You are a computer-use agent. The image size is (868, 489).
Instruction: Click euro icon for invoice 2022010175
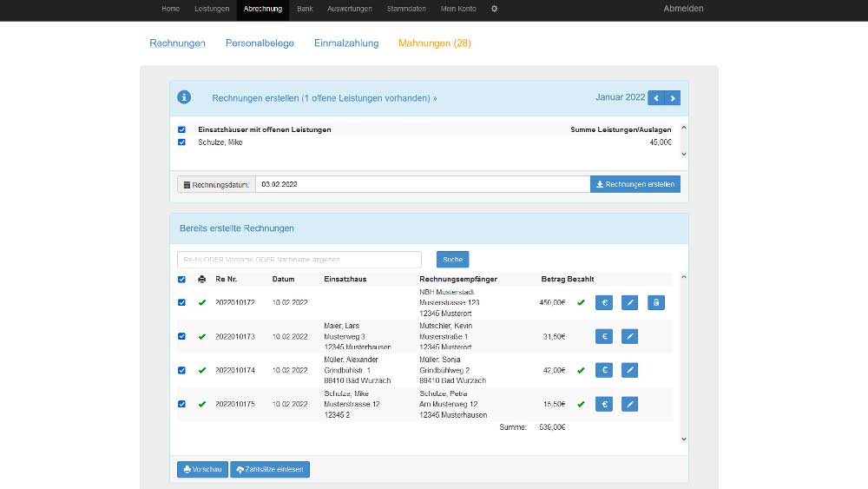point(604,404)
